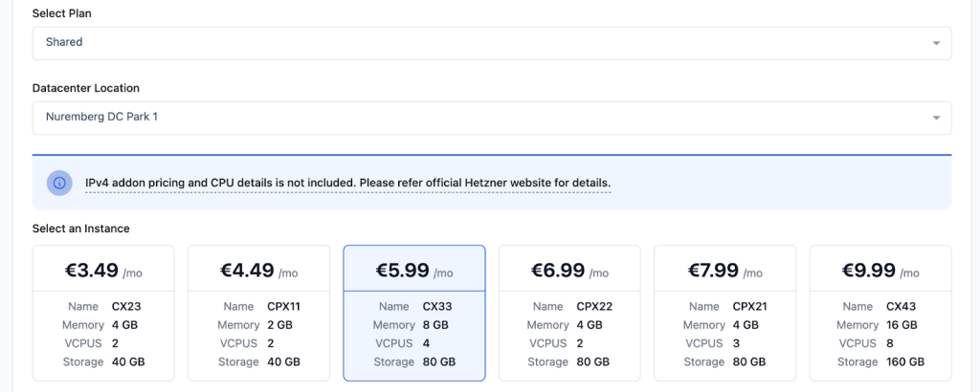Click the €3.49 /mo price header
980x392 pixels.
[103, 271]
